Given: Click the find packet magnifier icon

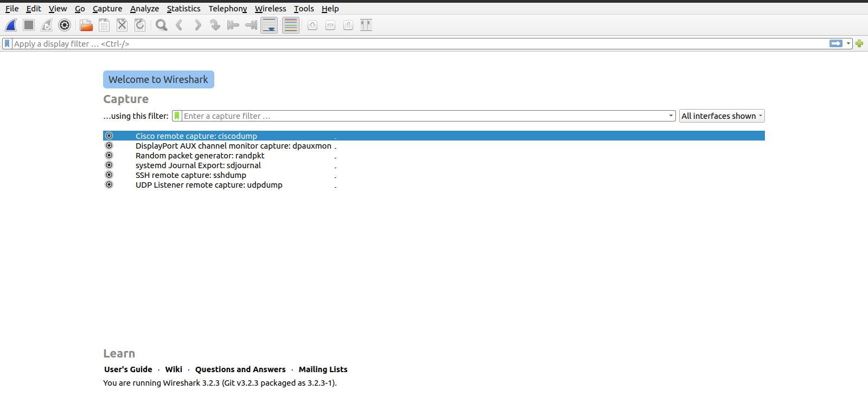Looking at the screenshot, I should [161, 25].
